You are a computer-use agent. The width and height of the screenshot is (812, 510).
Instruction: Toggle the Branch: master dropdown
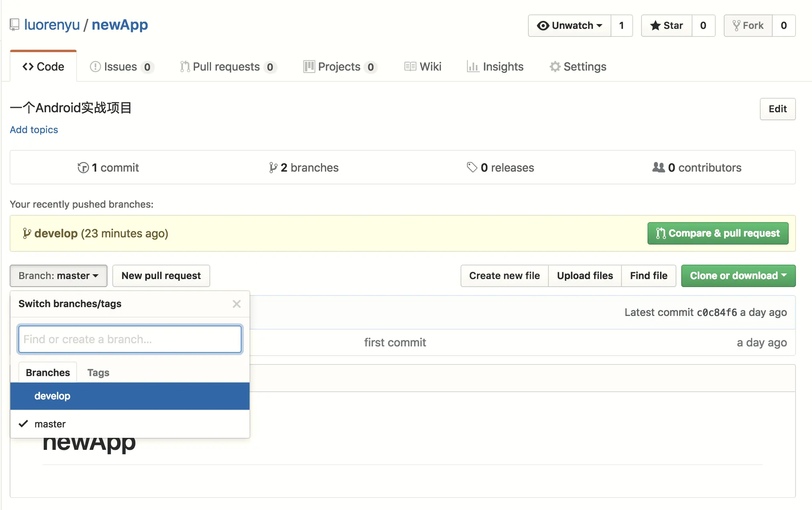59,276
